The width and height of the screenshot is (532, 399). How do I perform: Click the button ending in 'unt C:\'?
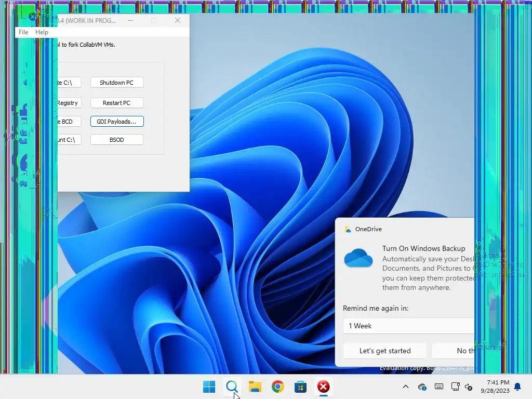[x=69, y=140]
